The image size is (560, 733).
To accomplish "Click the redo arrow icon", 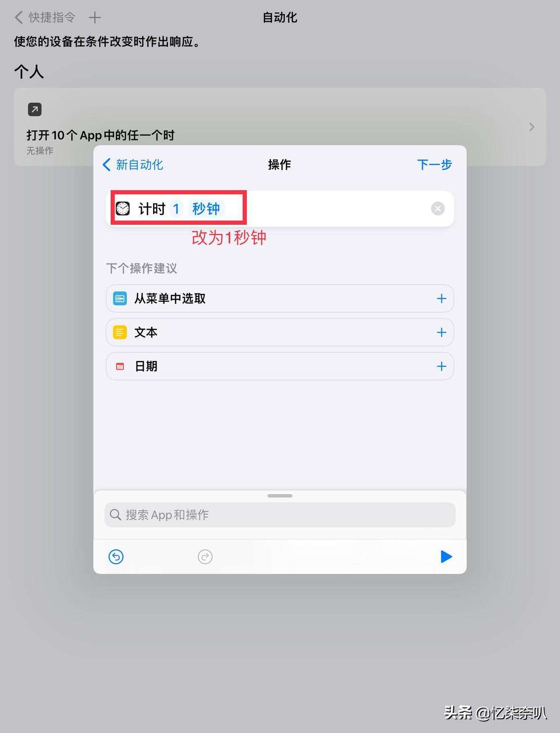I will pos(205,557).
